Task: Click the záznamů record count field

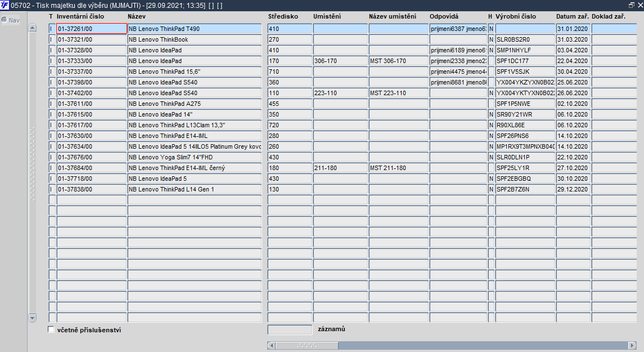Action: point(290,329)
